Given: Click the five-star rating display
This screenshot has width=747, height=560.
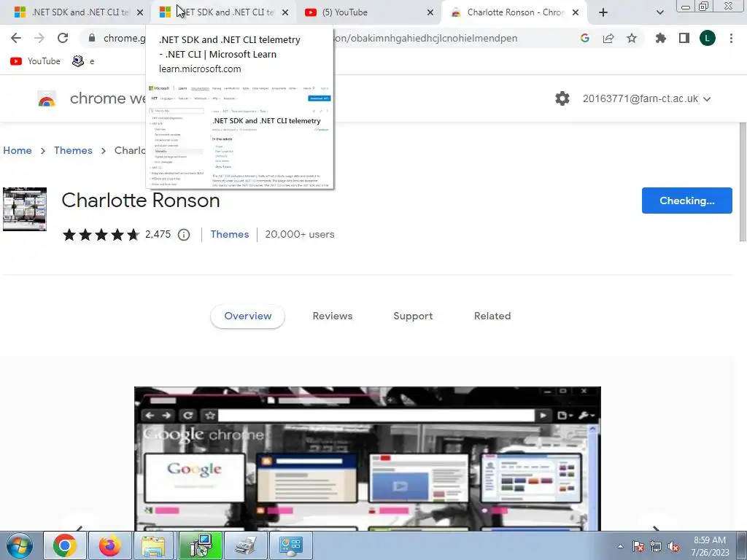Looking at the screenshot, I should click(x=101, y=234).
